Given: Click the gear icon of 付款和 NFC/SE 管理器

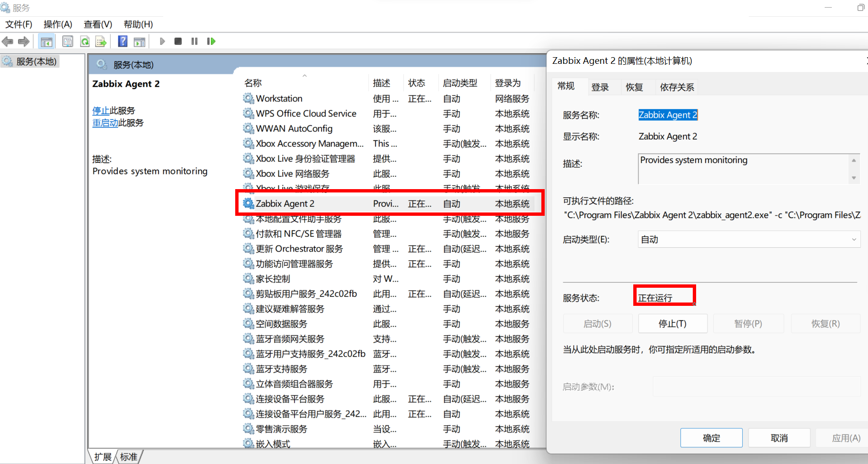Looking at the screenshot, I should pos(249,233).
